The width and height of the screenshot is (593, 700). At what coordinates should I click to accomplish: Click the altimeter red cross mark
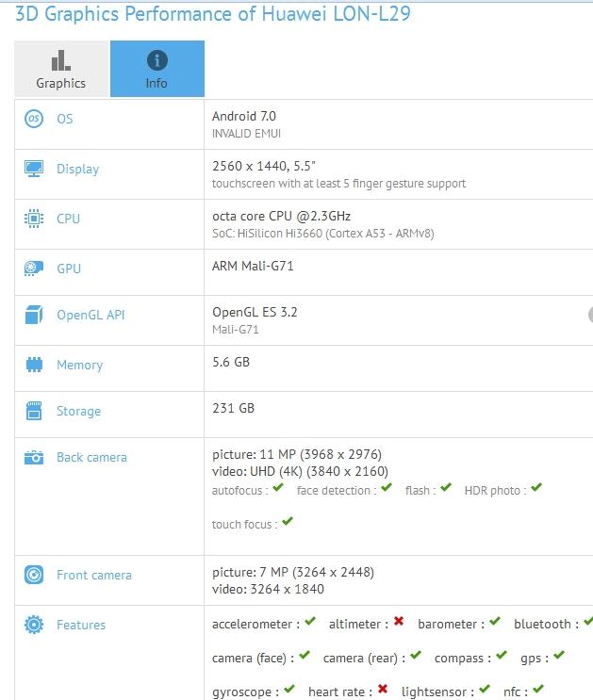click(x=399, y=621)
